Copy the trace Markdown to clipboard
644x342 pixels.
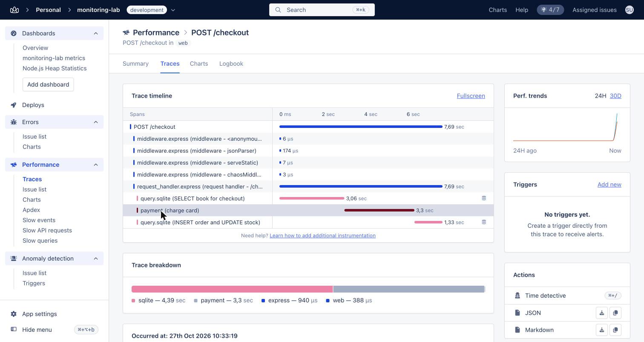coord(615,330)
